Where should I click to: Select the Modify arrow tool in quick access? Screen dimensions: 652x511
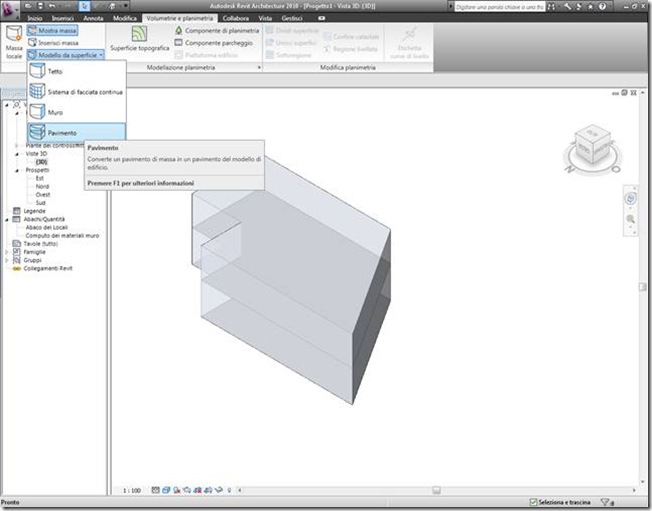(84, 6)
